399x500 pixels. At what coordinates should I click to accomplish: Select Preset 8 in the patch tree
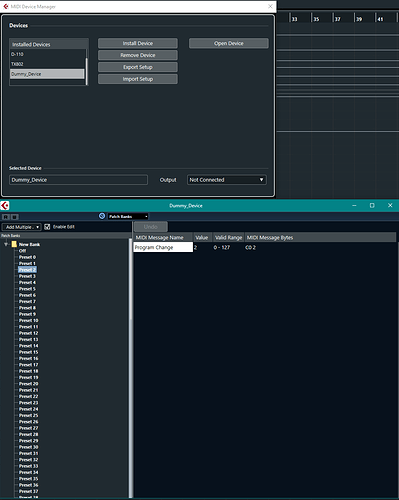click(27, 308)
